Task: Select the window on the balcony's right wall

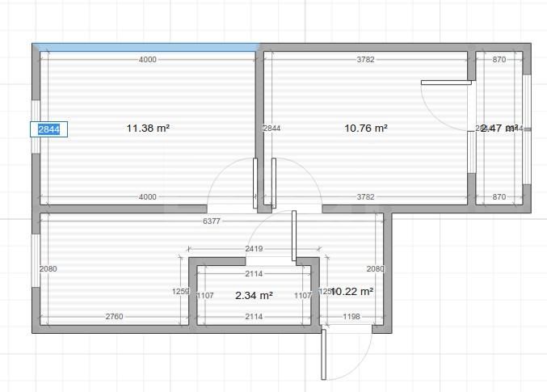Action: (527, 129)
